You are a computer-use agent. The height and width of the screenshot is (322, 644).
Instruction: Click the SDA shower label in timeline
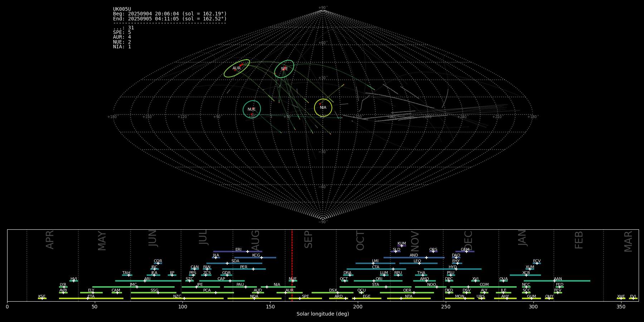coord(235,261)
